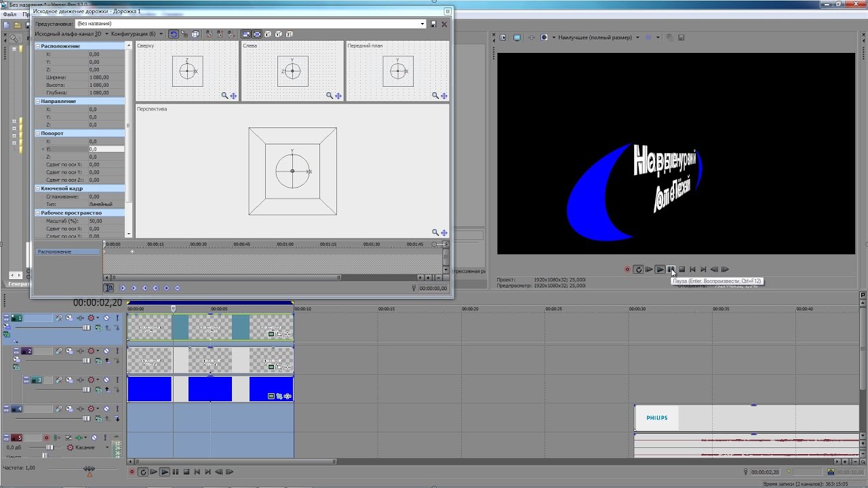Open track motion on track 3
This screenshot has width=868, height=488.
click(x=69, y=380)
